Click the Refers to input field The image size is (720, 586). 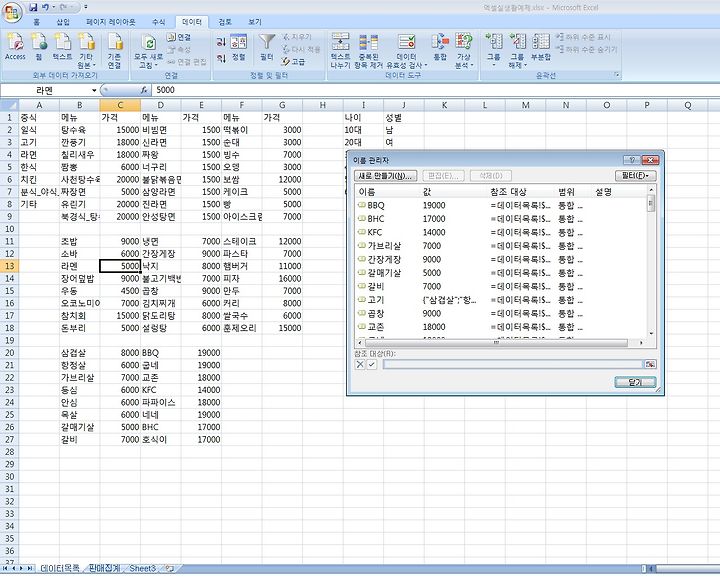(512, 364)
